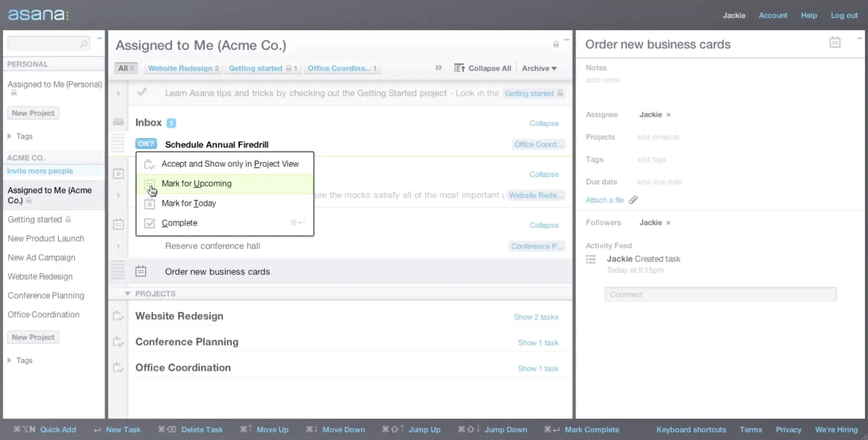Image resolution: width=868 pixels, height=440 pixels.
Task: Open the Archive dropdown
Action: coord(539,68)
